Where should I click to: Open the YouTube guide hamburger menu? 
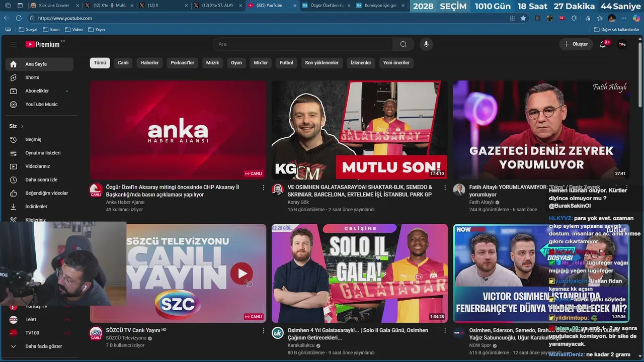click(x=14, y=44)
